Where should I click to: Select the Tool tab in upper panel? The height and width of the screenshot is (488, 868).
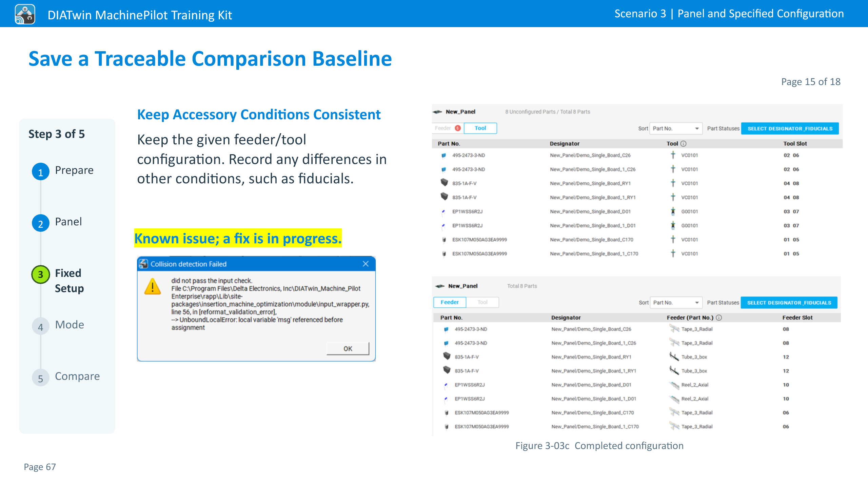pos(480,128)
